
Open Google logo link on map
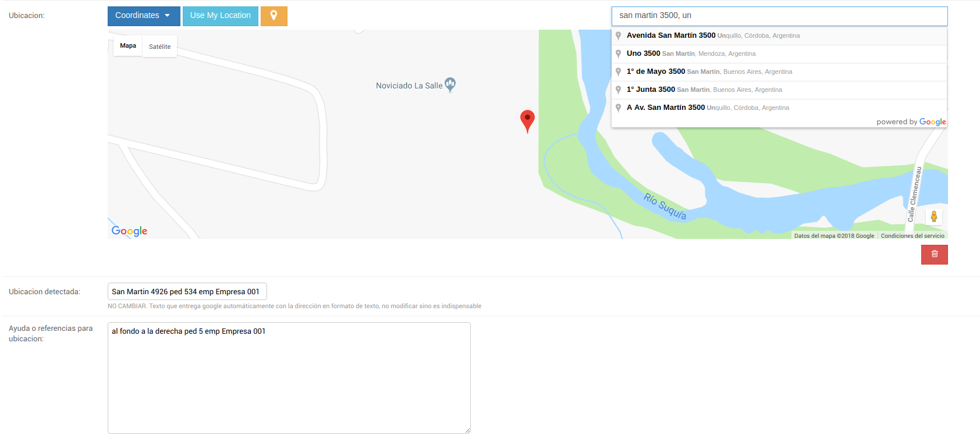pos(129,231)
